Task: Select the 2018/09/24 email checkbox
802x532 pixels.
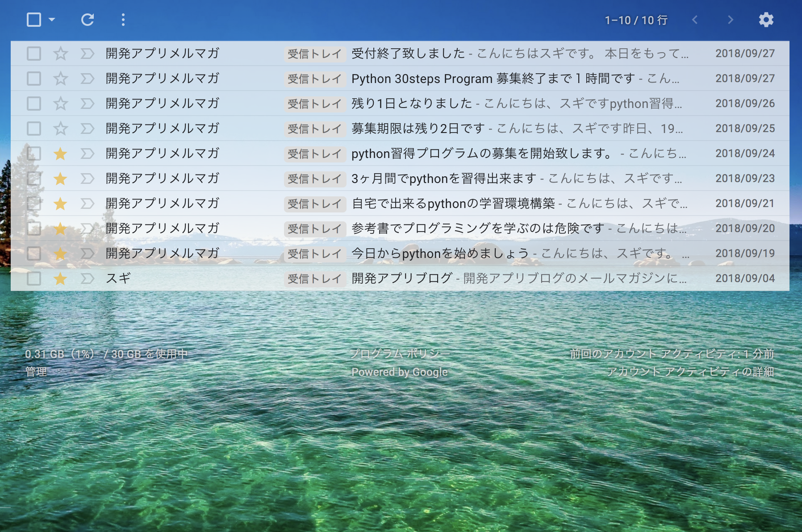Action: (x=34, y=154)
